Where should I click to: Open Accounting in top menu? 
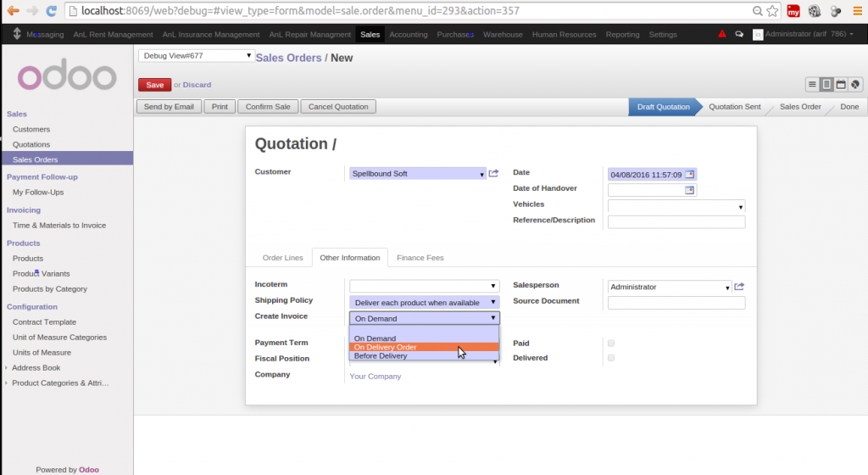tap(408, 35)
